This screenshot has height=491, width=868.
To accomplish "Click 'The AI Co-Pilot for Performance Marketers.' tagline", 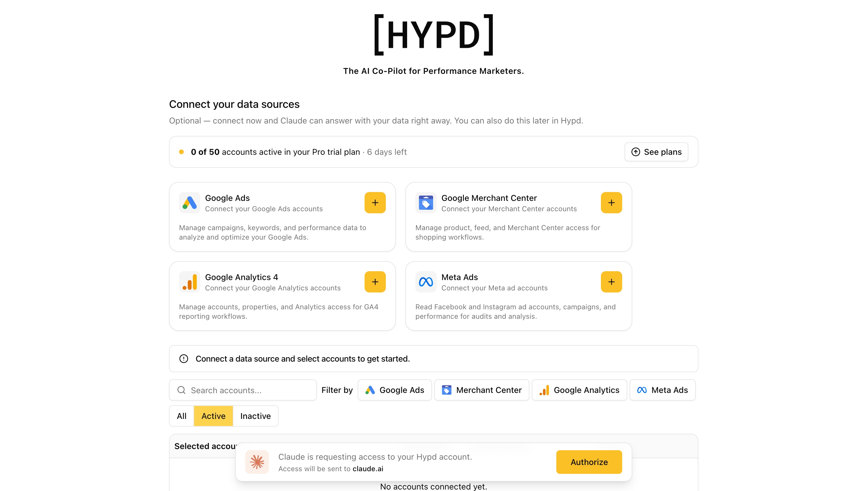I will pyautogui.click(x=434, y=71).
